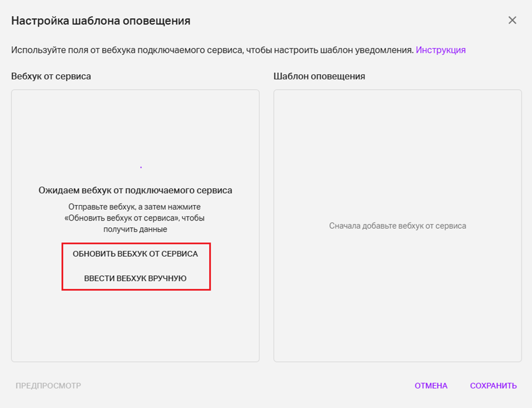Open the Инструкция link
532x408 pixels.
tap(441, 50)
